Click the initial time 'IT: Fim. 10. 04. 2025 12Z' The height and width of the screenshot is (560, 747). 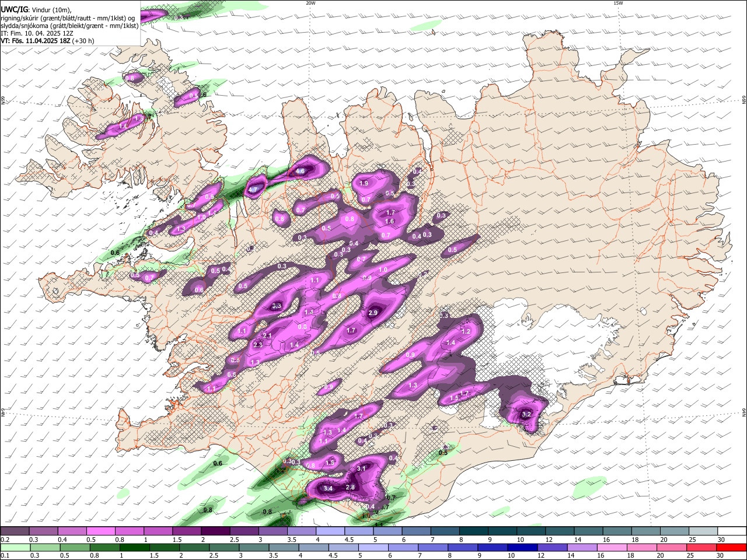(x=37, y=33)
